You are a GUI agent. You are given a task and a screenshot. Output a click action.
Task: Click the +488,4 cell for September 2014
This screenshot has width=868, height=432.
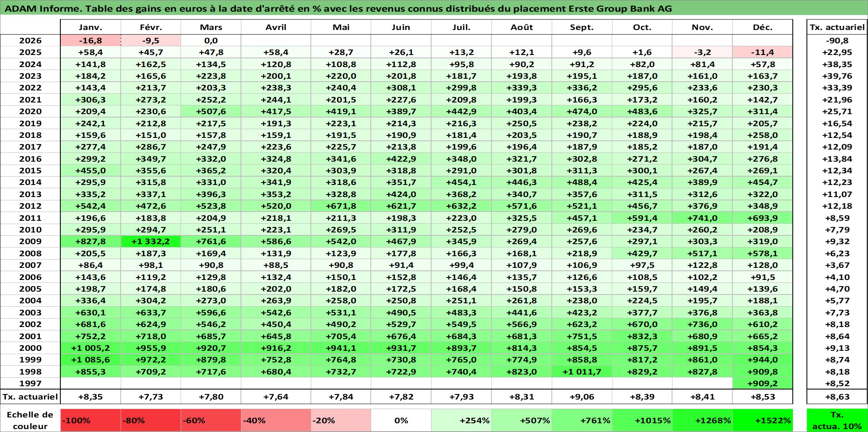point(582,182)
